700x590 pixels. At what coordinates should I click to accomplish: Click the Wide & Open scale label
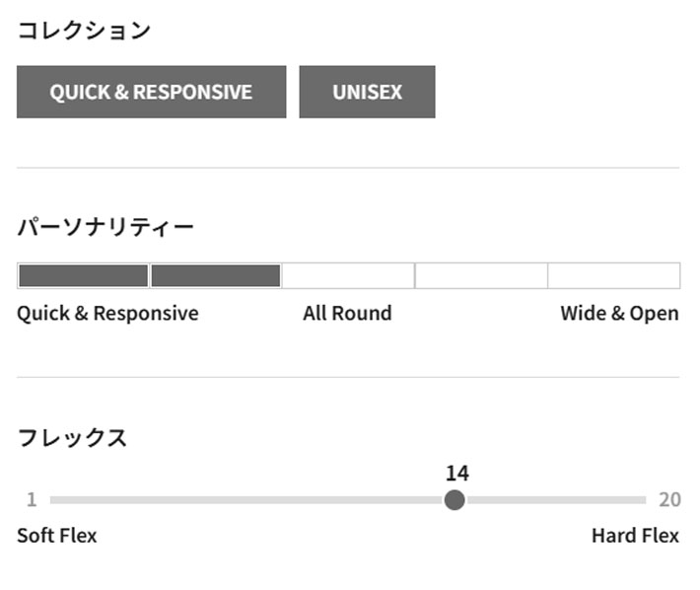pyautogui.click(x=619, y=314)
